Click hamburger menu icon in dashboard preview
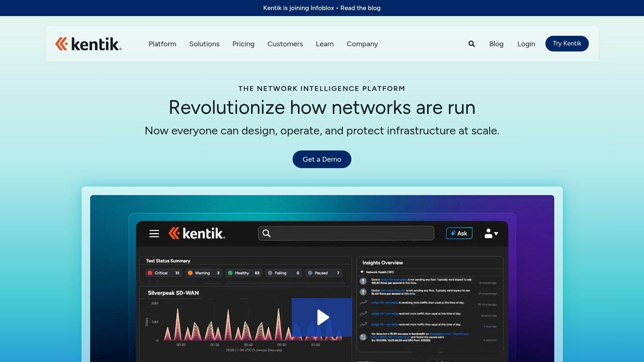The width and height of the screenshot is (644, 362). coord(154,234)
